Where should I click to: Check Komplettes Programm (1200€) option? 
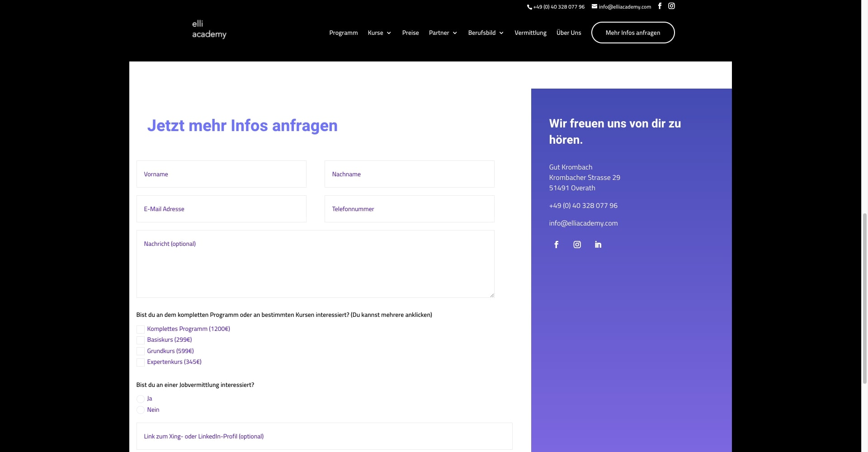click(141, 330)
